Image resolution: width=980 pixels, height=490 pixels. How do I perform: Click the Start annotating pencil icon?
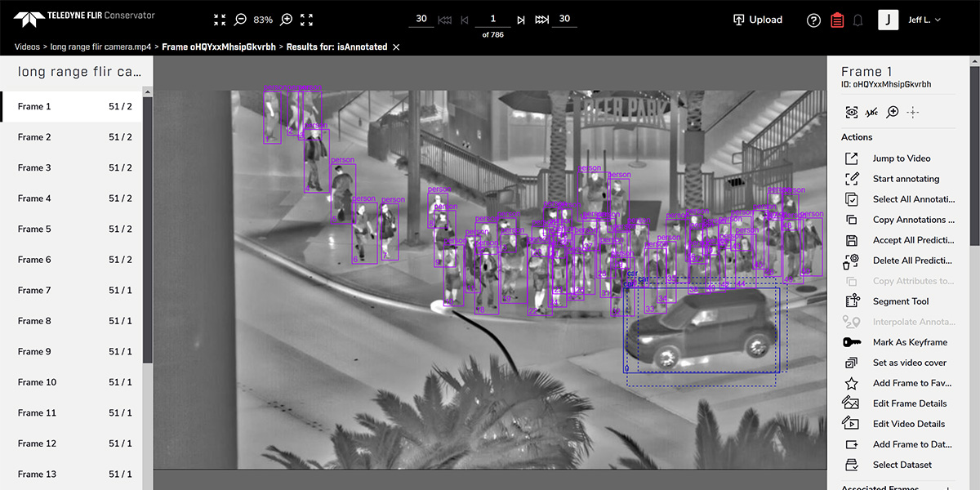pyautogui.click(x=852, y=179)
